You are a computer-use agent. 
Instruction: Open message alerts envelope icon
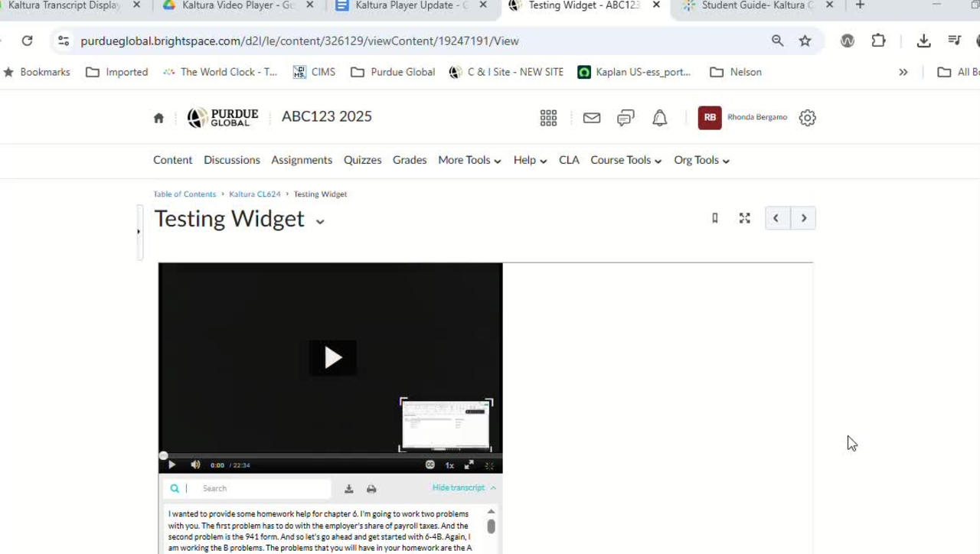coord(592,118)
